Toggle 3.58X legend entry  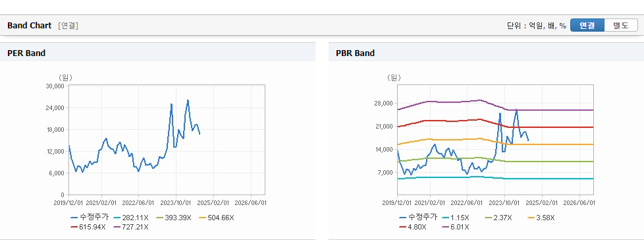542,218
